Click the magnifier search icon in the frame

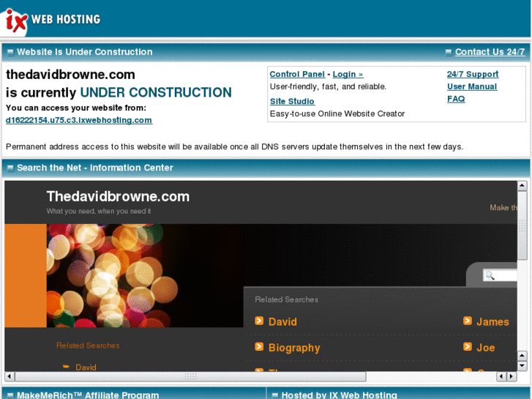(x=490, y=275)
